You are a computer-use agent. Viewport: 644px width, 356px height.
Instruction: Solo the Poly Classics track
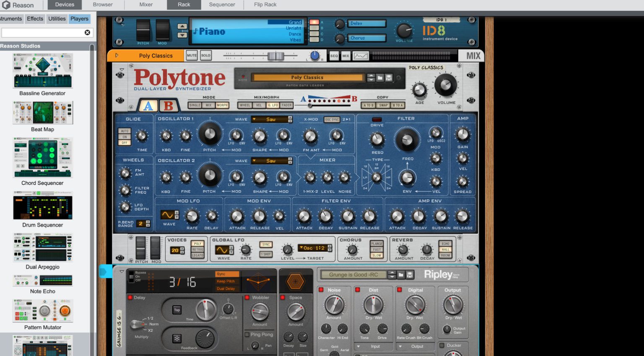coord(206,55)
